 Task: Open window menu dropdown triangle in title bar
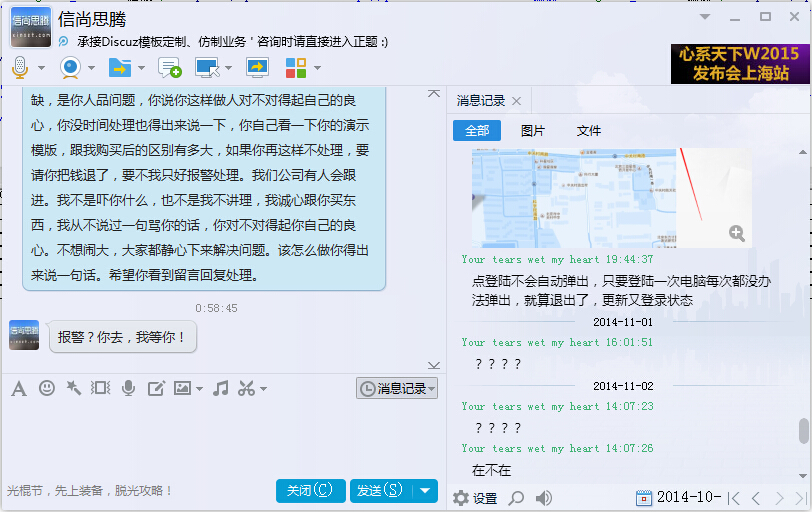tap(705, 17)
